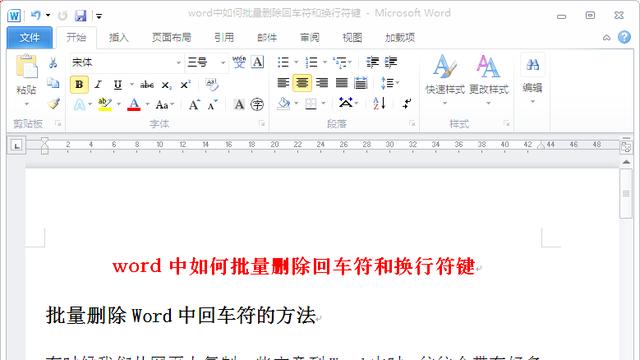The width and height of the screenshot is (640, 360).
Task: Click the Multilevel list icon
Action: [x=340, y=62]
